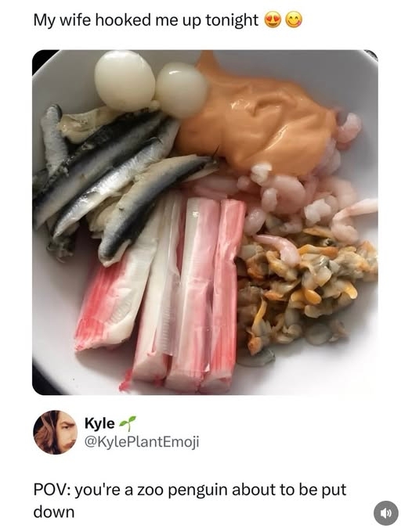Click the heart-eyes emoji
This screenshot has height=532, width=412.
click(x=273, y=20)
